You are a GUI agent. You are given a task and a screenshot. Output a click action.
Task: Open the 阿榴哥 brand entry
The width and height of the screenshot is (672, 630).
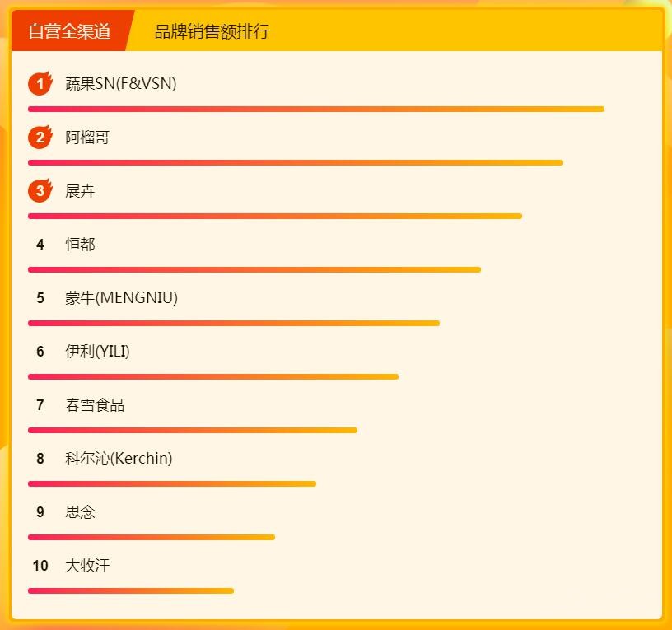pos(87,138)
